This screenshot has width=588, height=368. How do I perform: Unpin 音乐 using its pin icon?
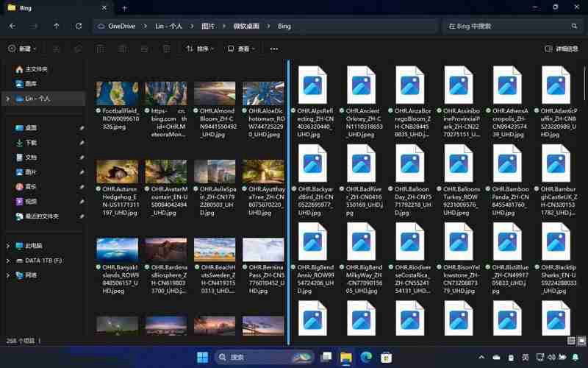82,187
